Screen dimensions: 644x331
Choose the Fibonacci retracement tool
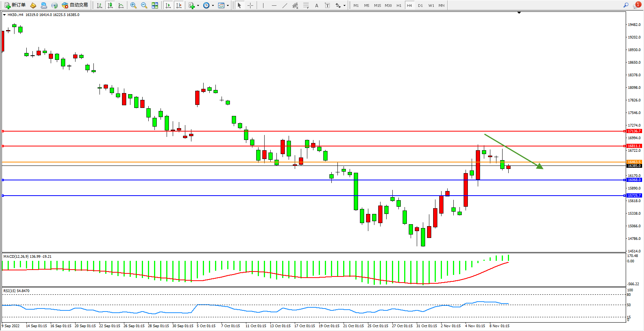click(306, 5)
